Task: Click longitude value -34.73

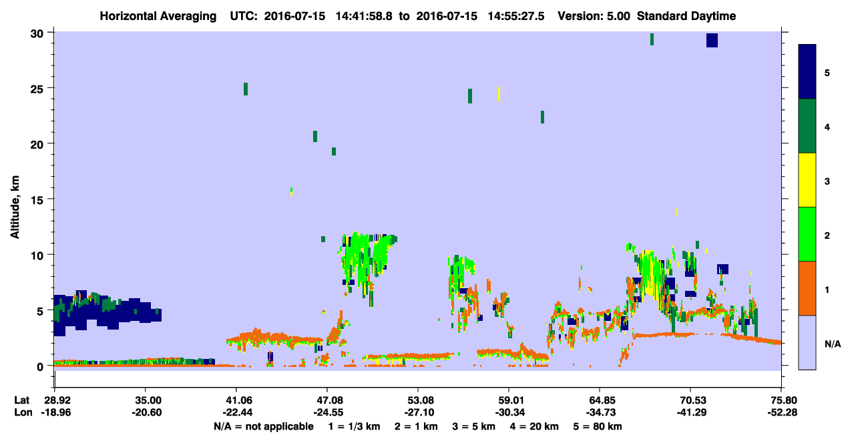Action: [x=600, y=413]
